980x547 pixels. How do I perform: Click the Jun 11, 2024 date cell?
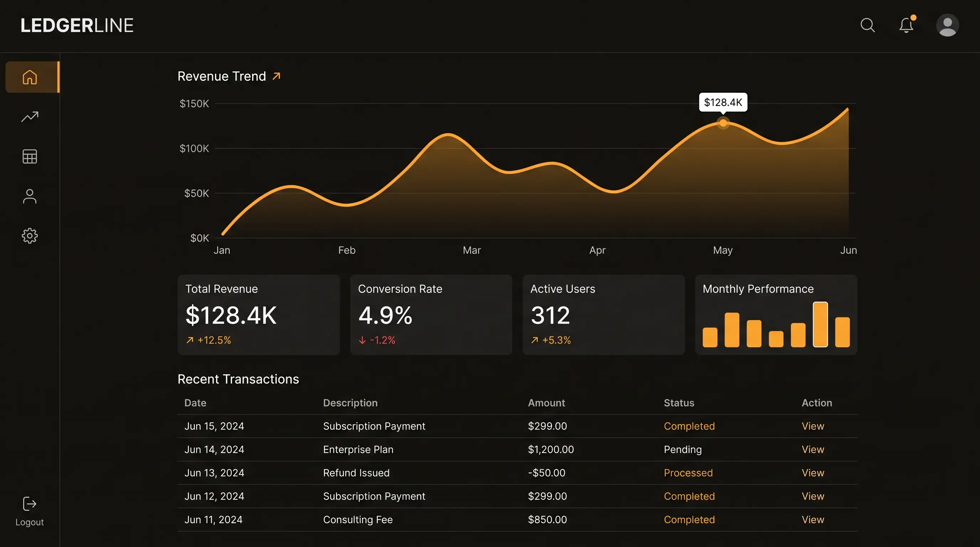[x=213, y=520]
